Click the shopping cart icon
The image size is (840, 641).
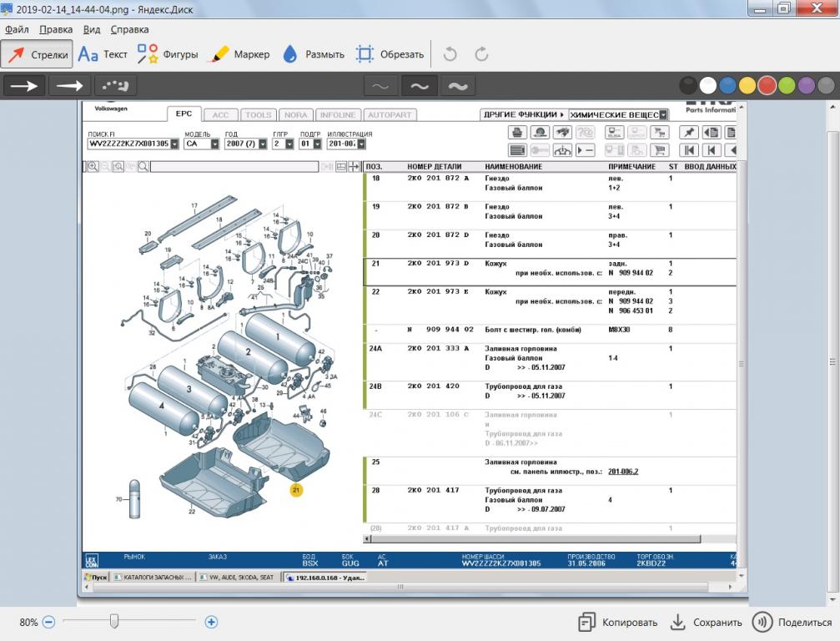click(x=660, y=150)
